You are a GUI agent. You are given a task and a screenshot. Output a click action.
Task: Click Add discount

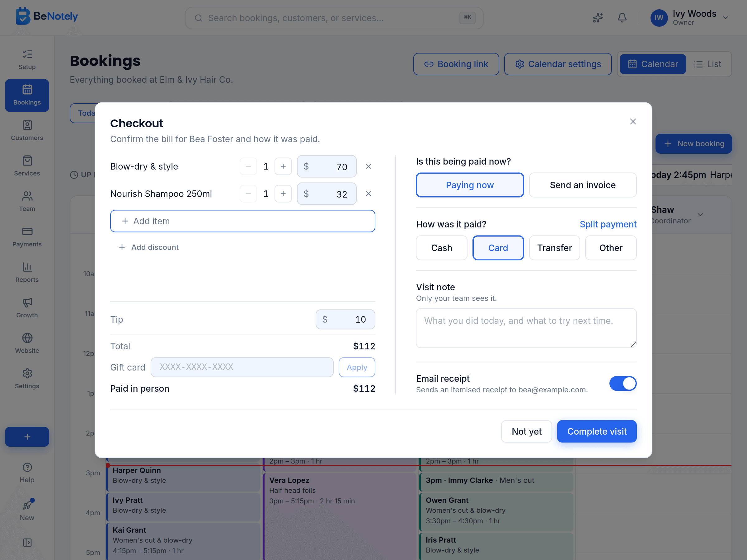148,247
